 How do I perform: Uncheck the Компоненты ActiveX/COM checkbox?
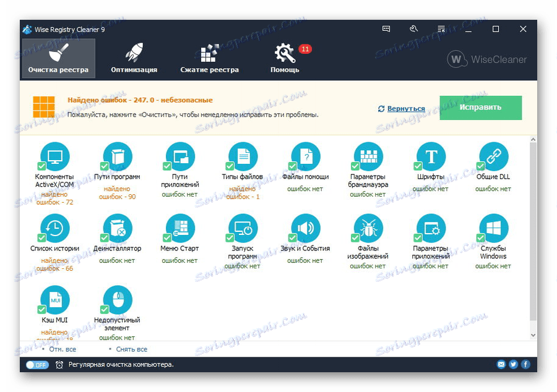point(41,166)
